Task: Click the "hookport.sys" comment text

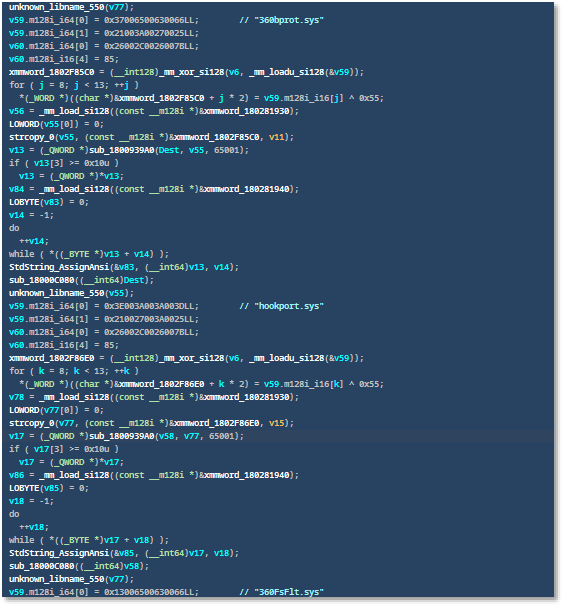Action: click(288, 306)
